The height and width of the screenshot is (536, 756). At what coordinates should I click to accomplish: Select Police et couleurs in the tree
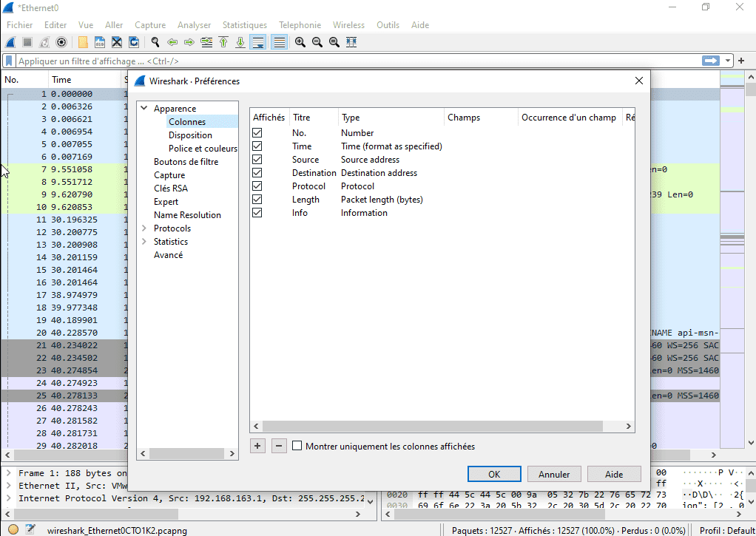point(203,149)
